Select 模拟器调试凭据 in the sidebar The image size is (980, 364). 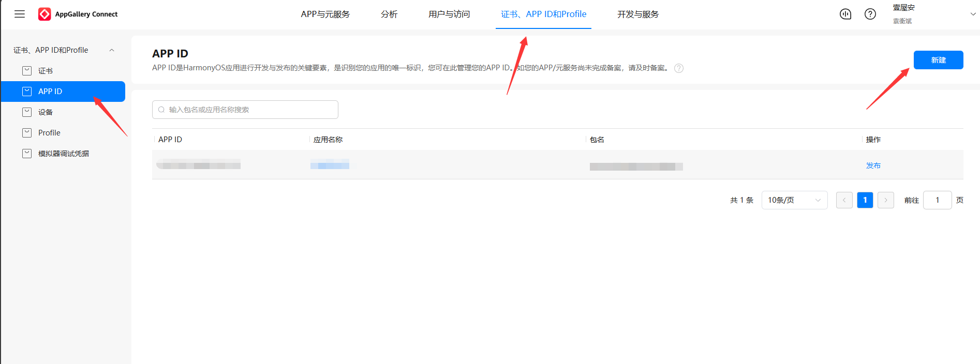click(x=63, y=154)
